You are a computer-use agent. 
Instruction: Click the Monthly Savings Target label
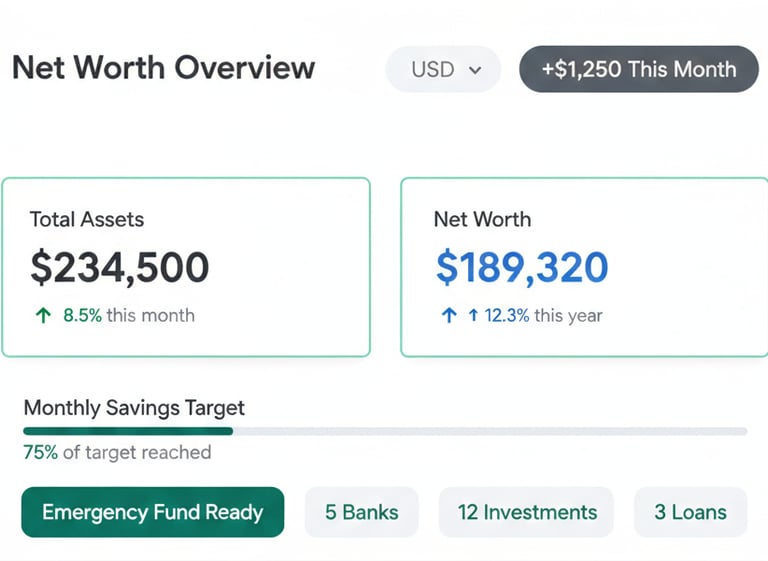[x=134, y=408]
